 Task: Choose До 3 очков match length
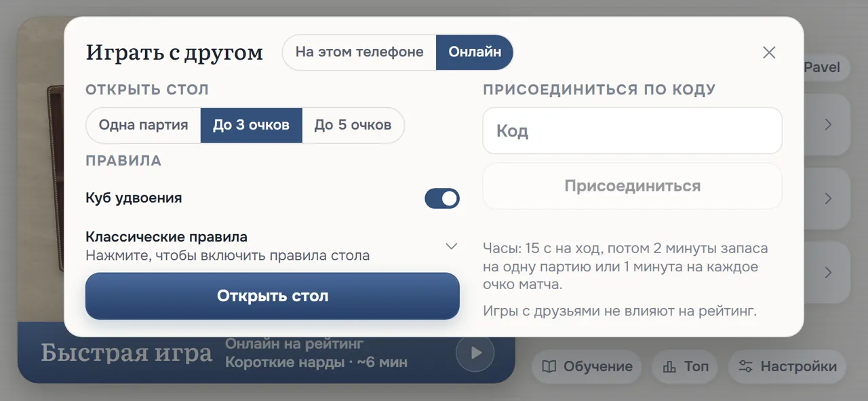pos(252,126)
